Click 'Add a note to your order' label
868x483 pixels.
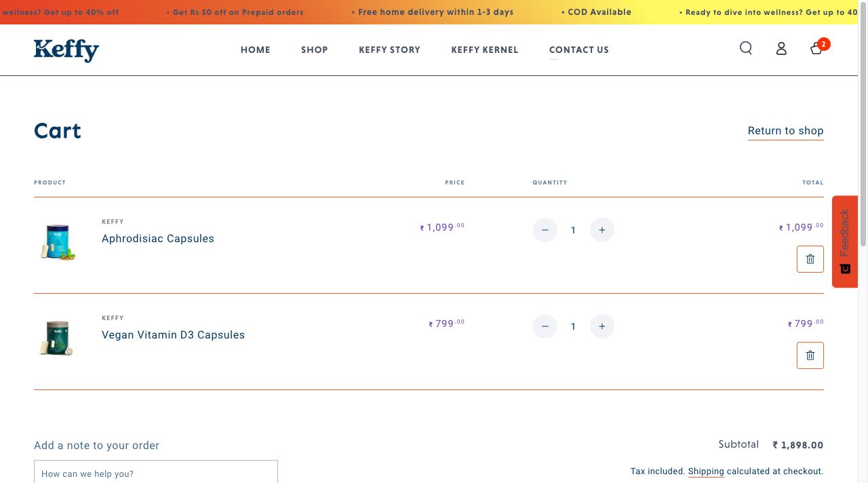point(97,446)
